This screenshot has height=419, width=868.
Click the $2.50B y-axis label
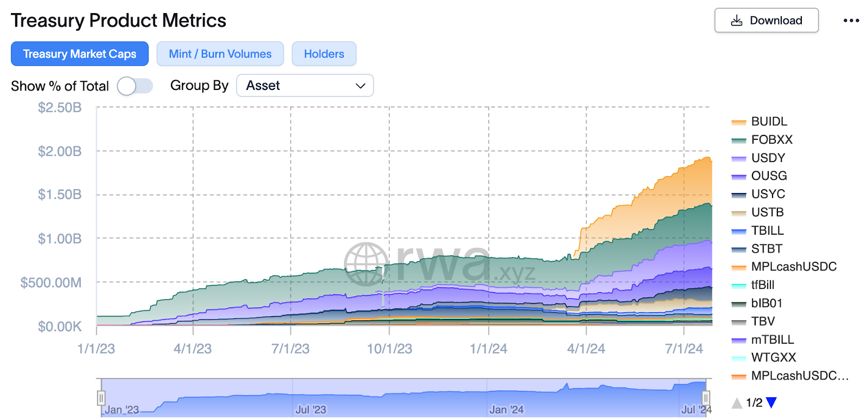pyautogui.click(x=60, y=107)
